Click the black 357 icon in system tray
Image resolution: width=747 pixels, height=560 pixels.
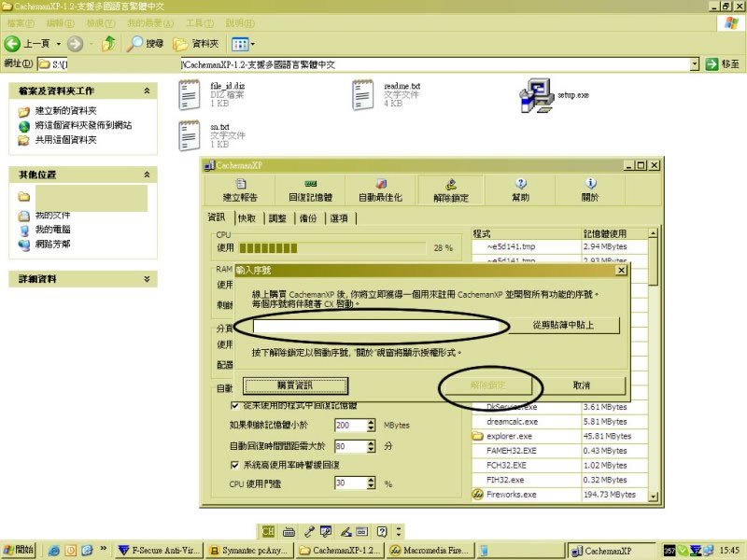coord(669,551)
